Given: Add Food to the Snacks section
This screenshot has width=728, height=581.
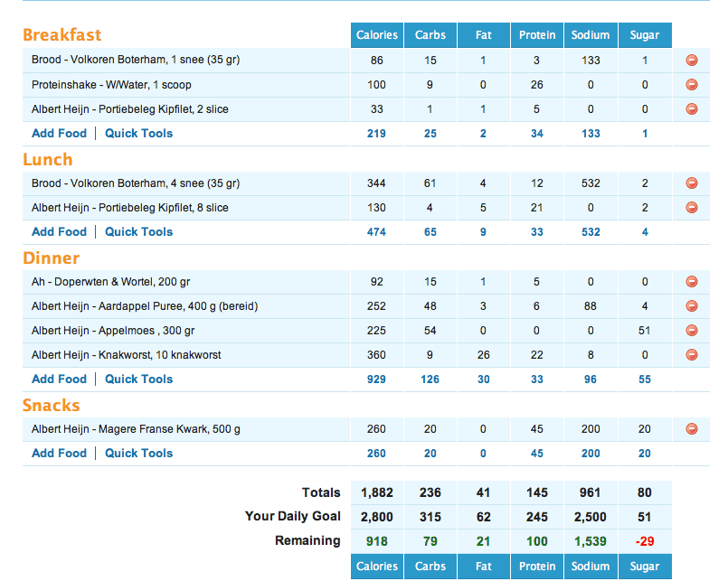Looking at the screenshot, I should point(59,454).
